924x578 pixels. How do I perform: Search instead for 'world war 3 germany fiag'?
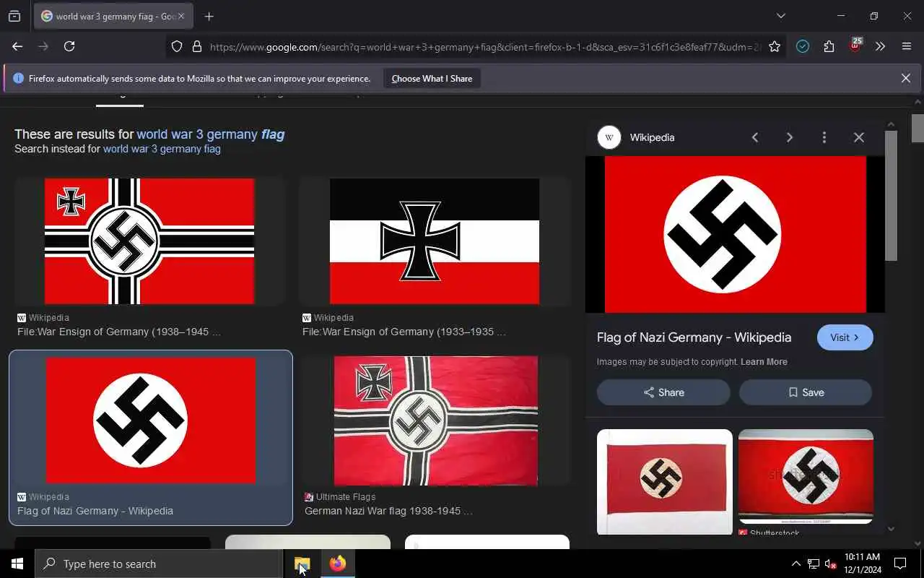pyautogui.click(x=162, y=149)
